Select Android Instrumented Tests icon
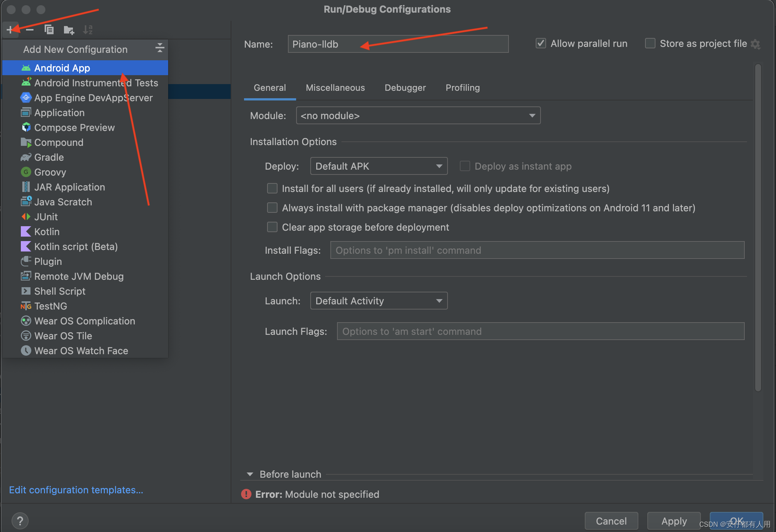Viewport: 776px width, 532px height. pos(26,83)
